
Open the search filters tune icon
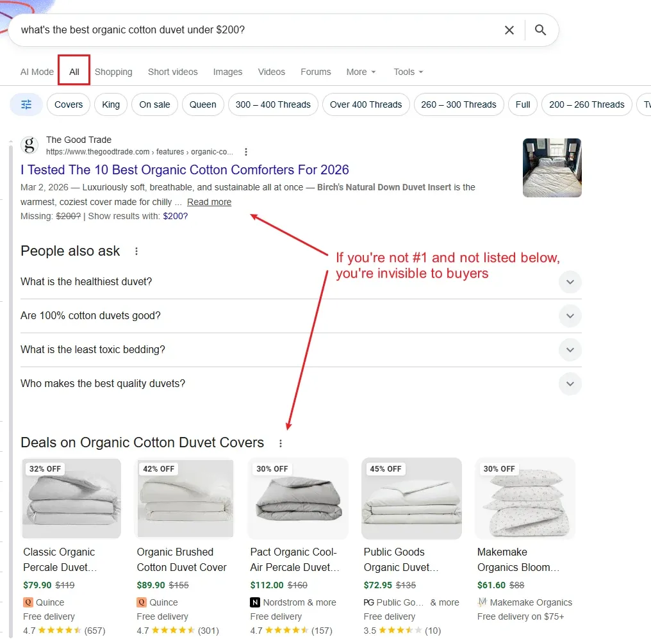click(x=26, y=104)
